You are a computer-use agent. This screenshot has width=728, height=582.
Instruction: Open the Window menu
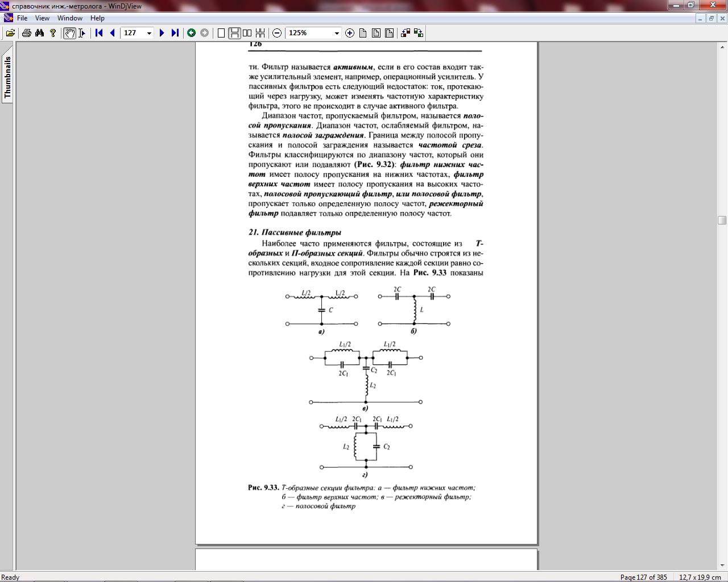[70, 18]
